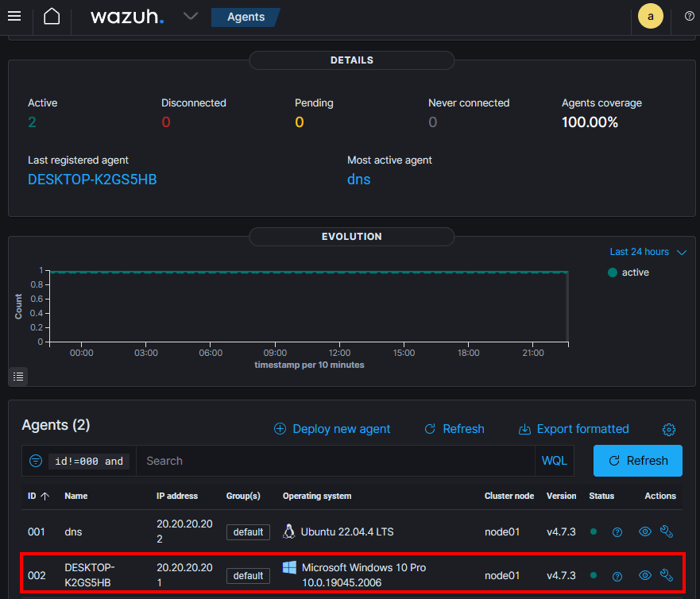Open configuration wrench for dns agent
Image resolution: width=700 pixels, height=599 pixels.
[667, 531]
